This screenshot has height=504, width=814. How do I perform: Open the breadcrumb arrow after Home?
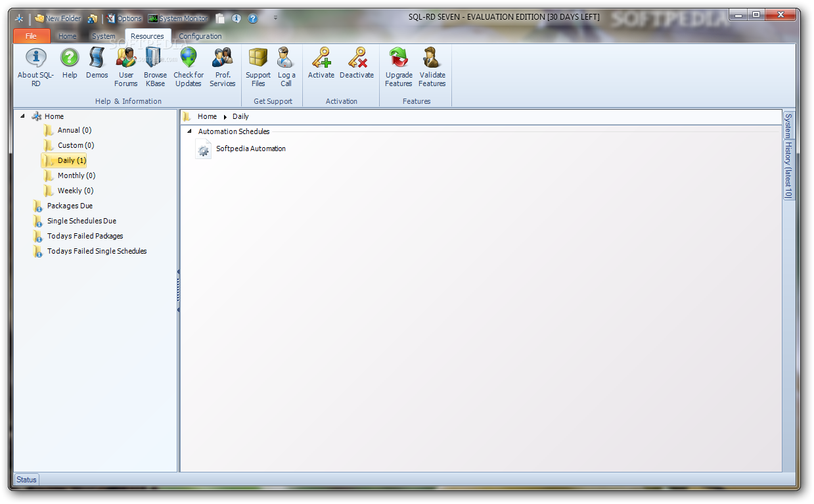pyautogui.click(x=225, y=117)
